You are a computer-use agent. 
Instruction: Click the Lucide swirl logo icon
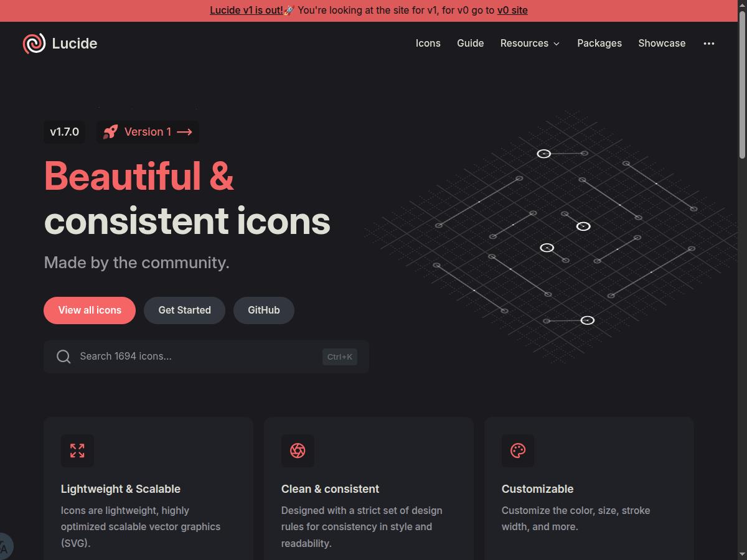(34, 44)
